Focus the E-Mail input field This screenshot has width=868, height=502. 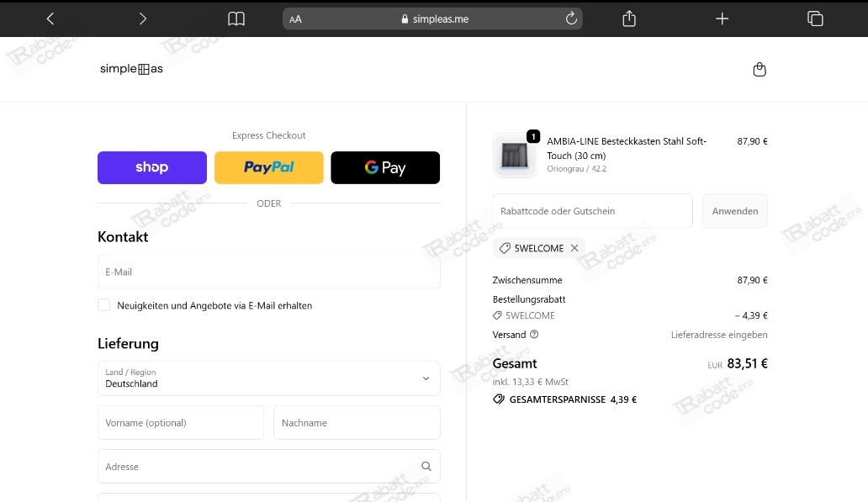269,272
